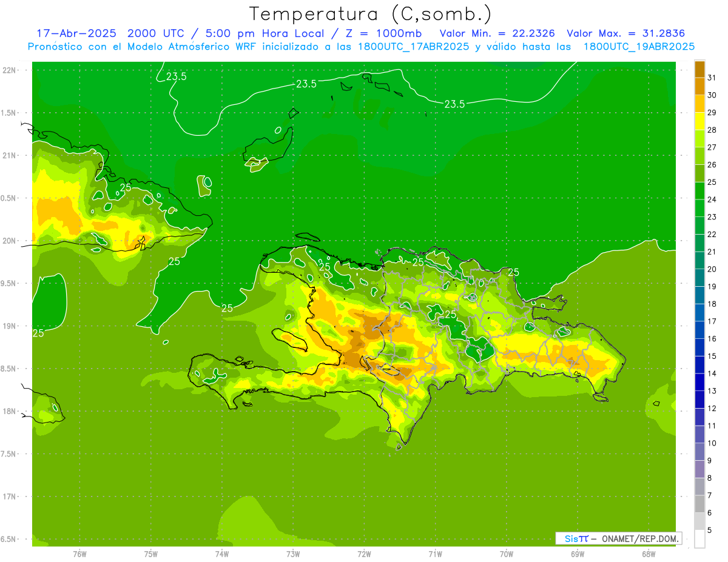Click the 'Temperatura (C,somb.)' map title

(371, 15)
